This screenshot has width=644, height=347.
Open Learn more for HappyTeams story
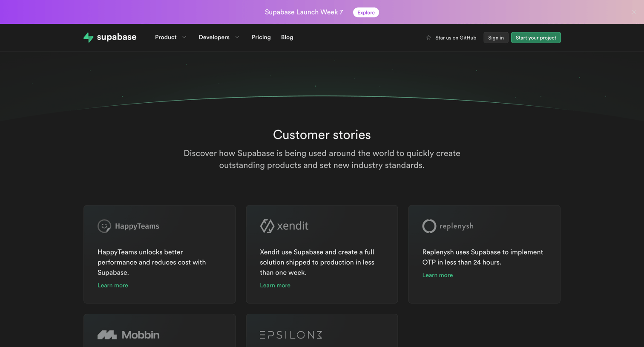113,286
